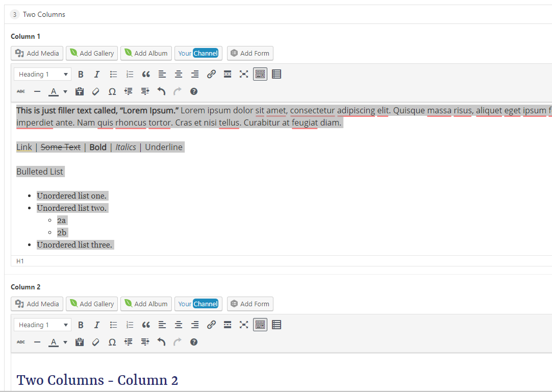Toggle strikethrough formatting in Column 1

click(21, 92)
